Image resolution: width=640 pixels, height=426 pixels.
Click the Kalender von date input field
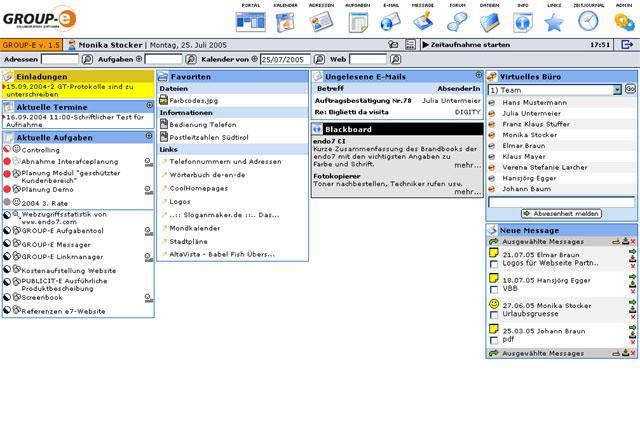tap(285, 60)
